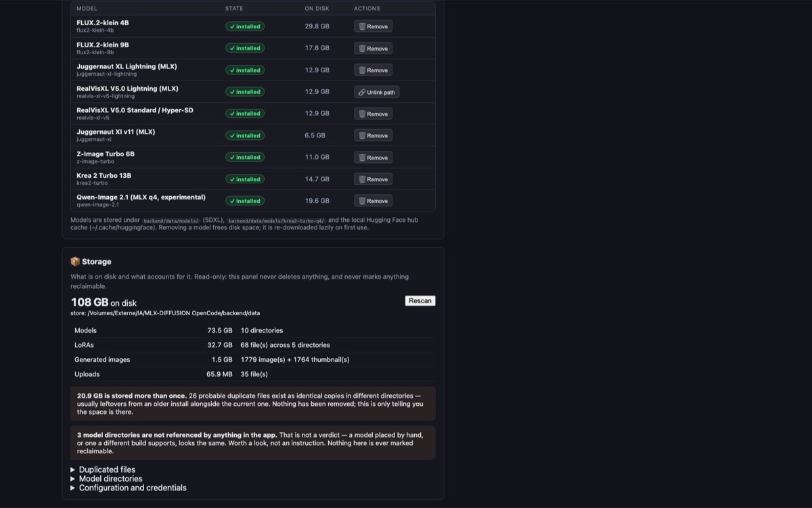
Task: Click the 19.6 GB disk size value
Action: 317,201
